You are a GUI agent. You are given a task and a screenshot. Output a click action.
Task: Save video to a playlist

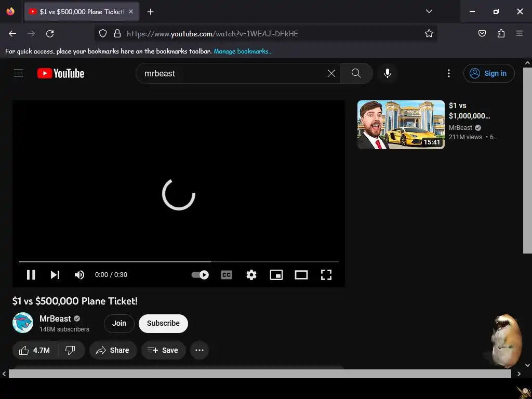click(x=163, y=350)
